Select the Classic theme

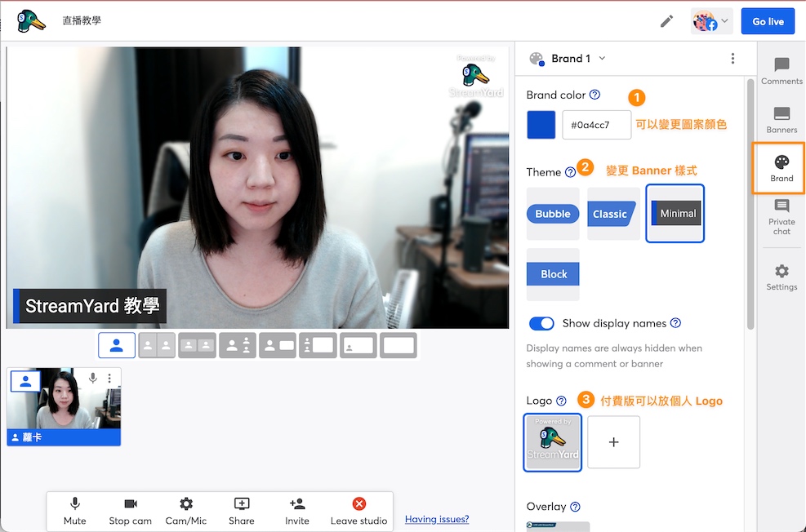[x=612, y=214]
